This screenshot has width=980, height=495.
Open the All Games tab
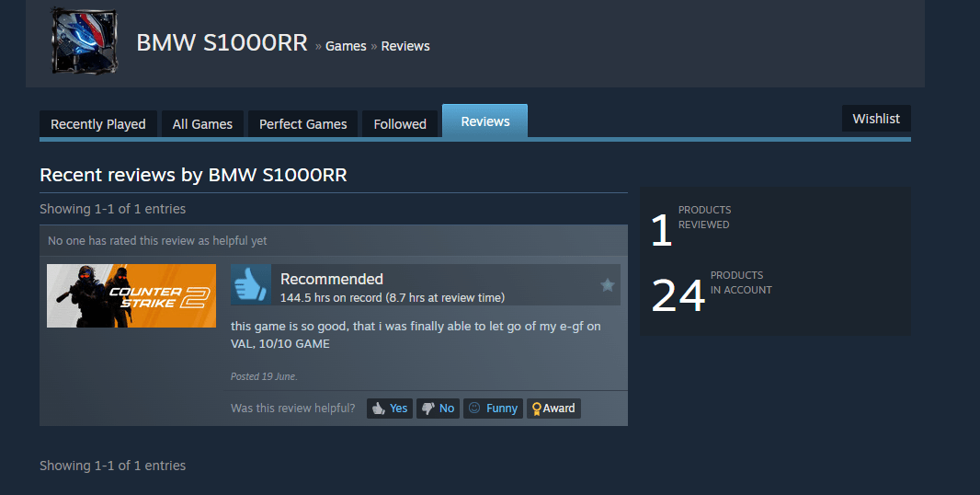click(202, 124)
